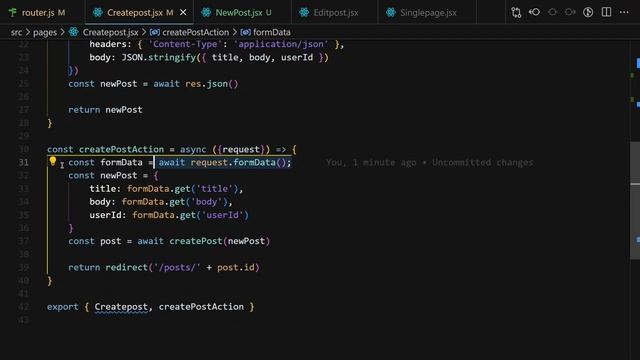Click 'redirect' in the return statement
Image resolution: width=640 pixels, height=360 pixels.
pyautogui.click(x=127, y=267)
